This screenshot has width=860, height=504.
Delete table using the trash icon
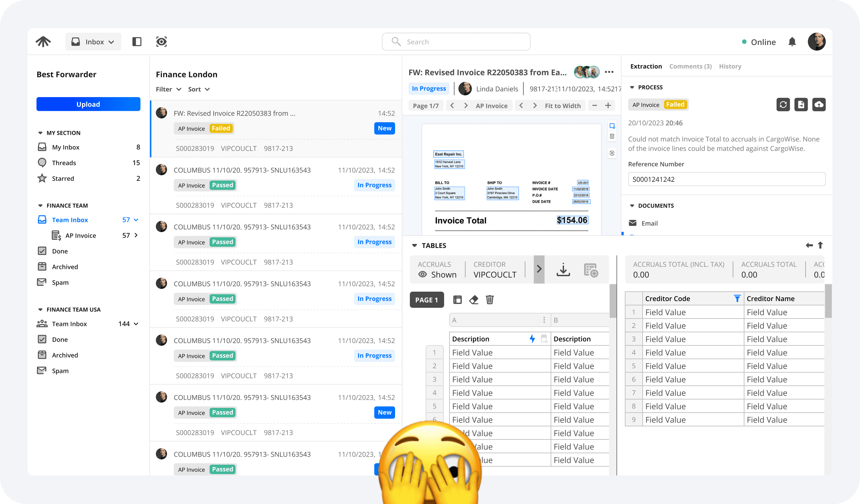click(x=489, y=300)
